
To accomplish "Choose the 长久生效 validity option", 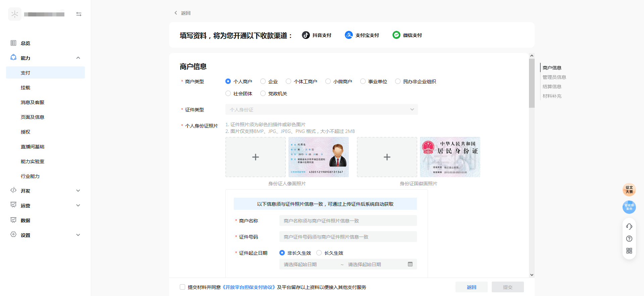I will 319,253.
